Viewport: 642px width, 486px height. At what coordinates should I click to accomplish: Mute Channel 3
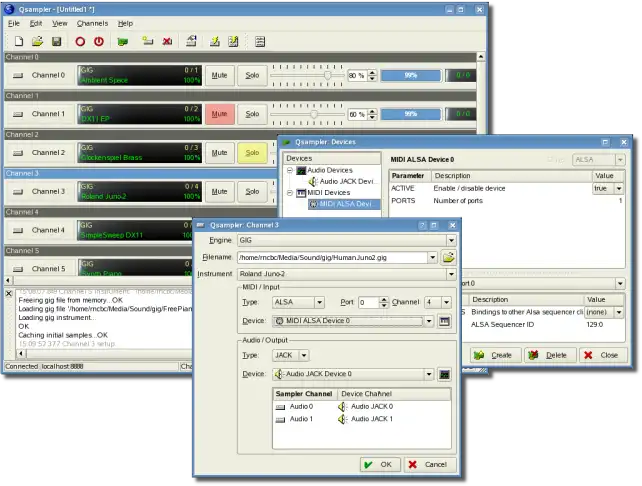[219, 192]
